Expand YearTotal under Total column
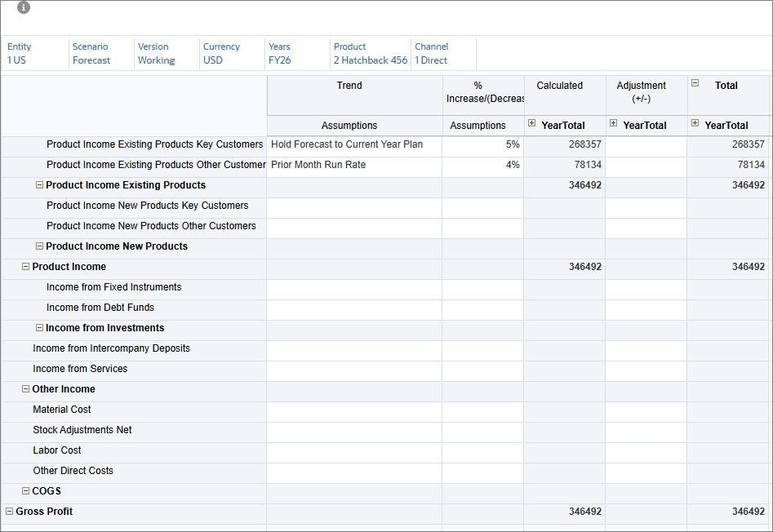Viewport: 773px width, 532px height. click(695, 123)
